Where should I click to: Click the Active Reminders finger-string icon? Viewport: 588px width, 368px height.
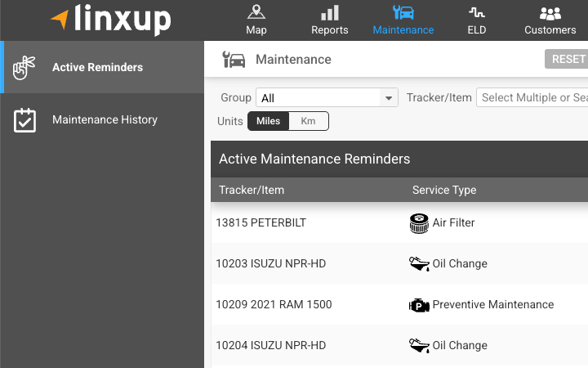click(24, 68)
